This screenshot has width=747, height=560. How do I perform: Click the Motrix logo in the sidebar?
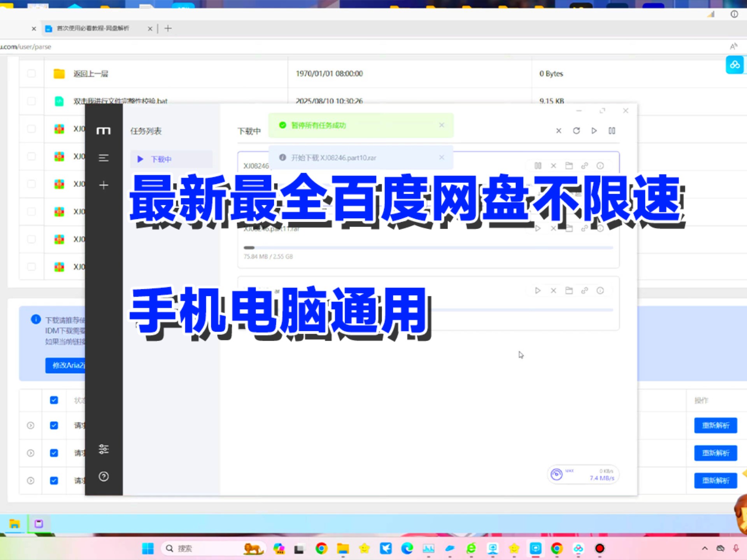pyautogui.click(x=103, y=131)
